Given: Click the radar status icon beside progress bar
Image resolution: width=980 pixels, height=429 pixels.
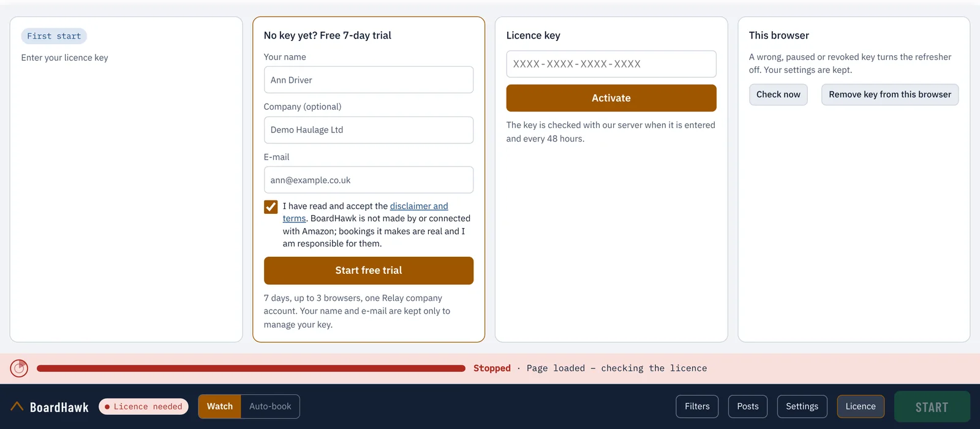Looking at the screenshot, I should tap(19, 368).
